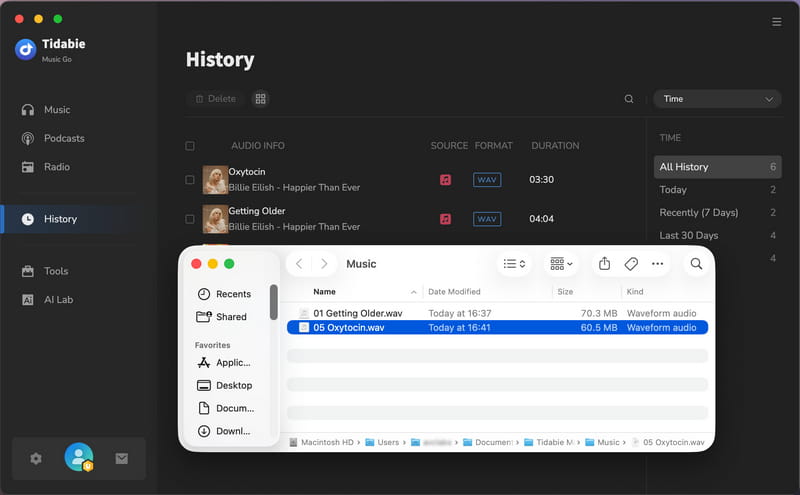Click the WAV format badge for Getting Older
Viewport: 800px width, 495px height.
pos(487,219)
